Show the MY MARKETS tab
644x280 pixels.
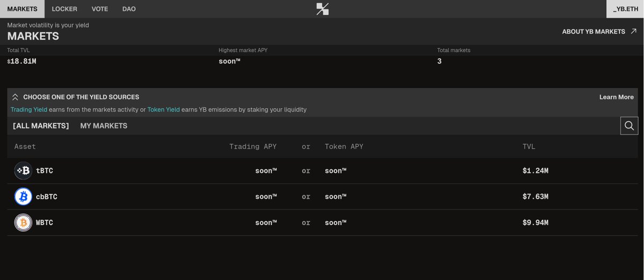tap(104, 126)
